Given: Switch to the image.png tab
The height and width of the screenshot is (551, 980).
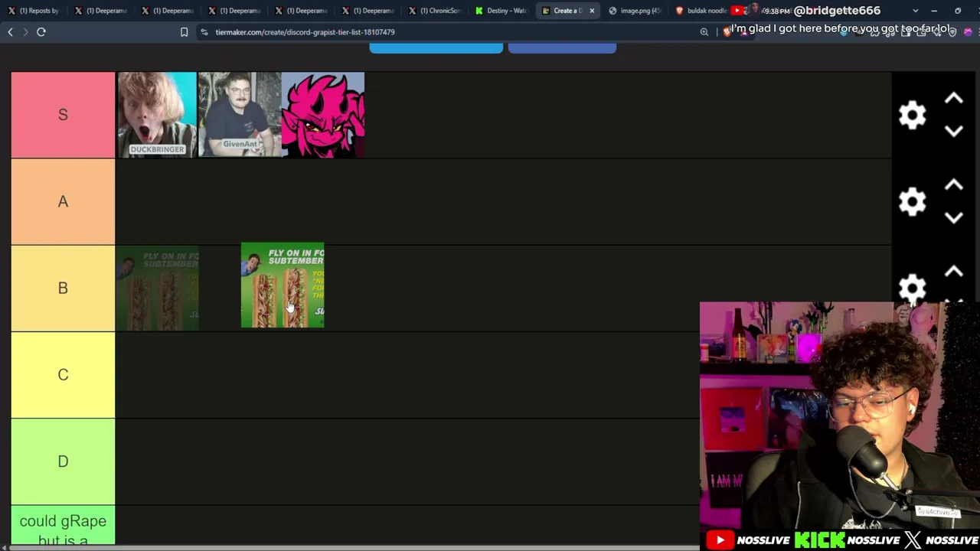Looking at the screenshot, I should tap(635, 11).
